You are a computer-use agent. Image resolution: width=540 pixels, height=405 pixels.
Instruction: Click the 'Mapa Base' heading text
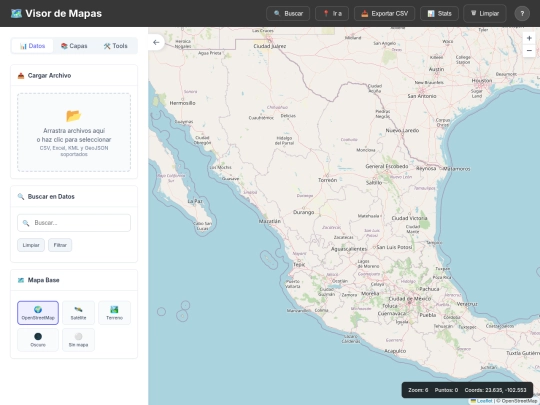43,280
